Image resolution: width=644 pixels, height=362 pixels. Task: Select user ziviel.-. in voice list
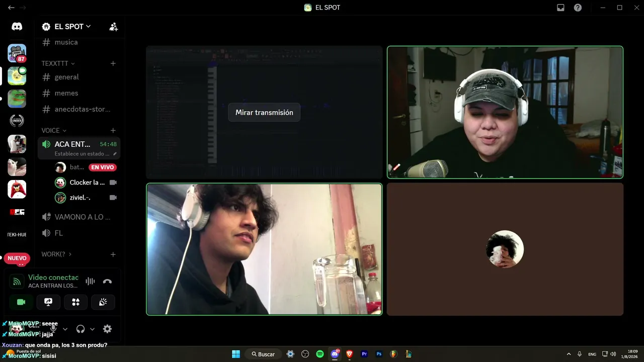coord(86,198)
